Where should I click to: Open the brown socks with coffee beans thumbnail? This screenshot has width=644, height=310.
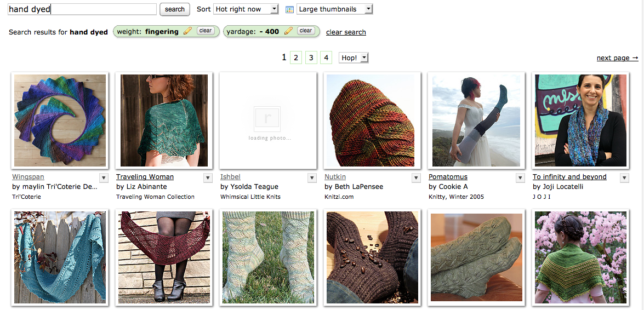tap(372, 257)
